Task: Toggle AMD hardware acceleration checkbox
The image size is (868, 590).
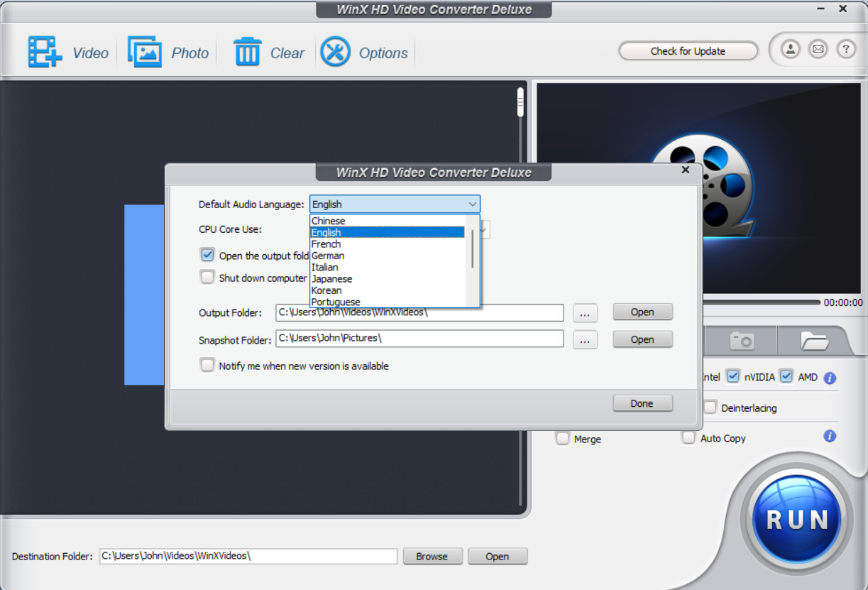Action: [x=786, y=376]
